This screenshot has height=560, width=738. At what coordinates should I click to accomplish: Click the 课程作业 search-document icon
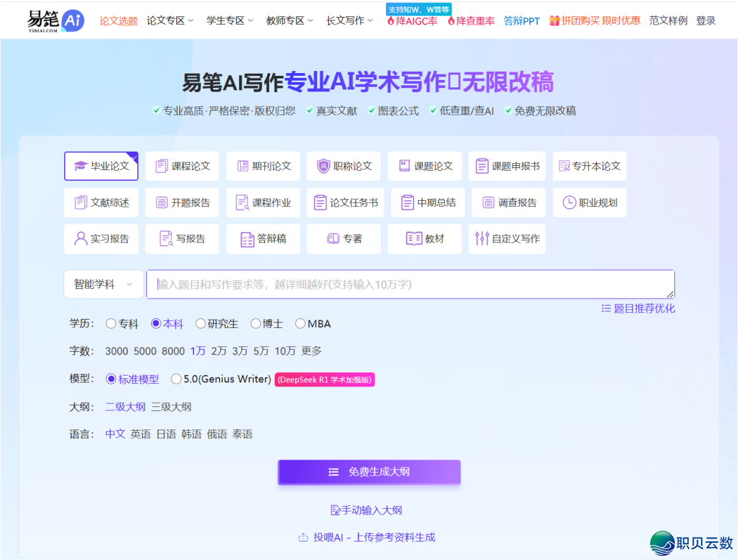(x=243, y=203)
